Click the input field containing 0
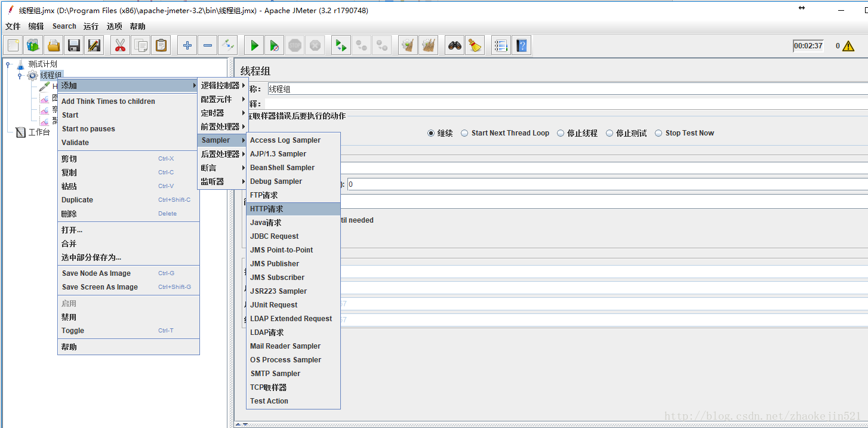Viewport: 868px width, 428px height. (x=607, y=184)
